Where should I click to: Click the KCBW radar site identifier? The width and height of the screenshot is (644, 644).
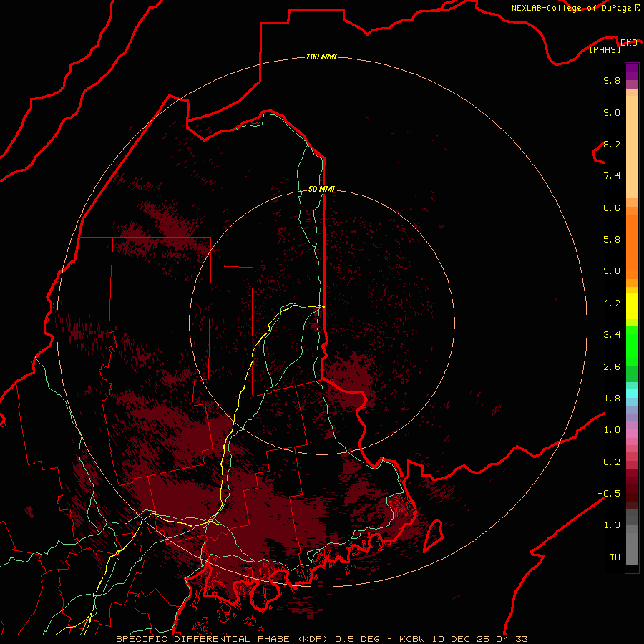(x=412, y=639)
